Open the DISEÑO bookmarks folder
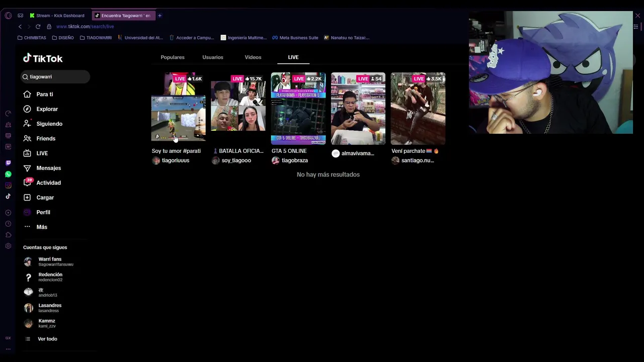644x362 pixels. click(63, 38)
